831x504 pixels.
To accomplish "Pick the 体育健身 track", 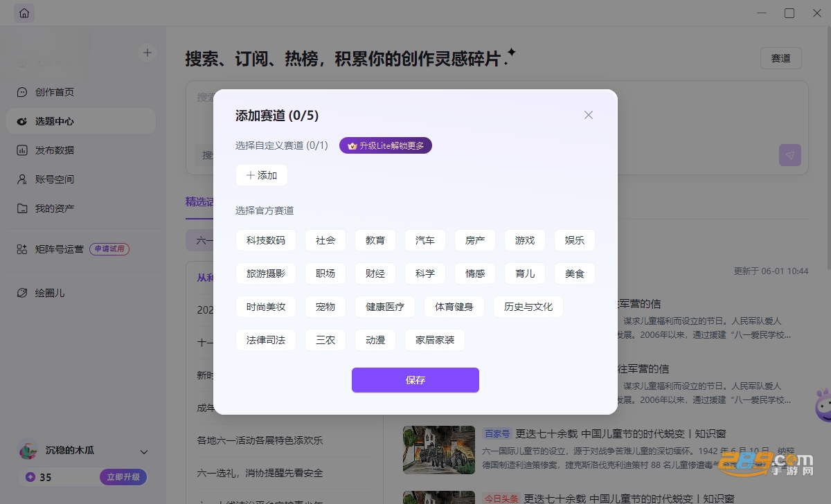I will click(454, 307).
